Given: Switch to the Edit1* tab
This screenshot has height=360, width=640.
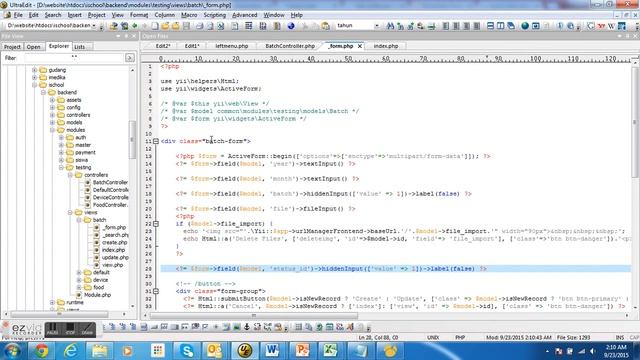Looking at the screenshot, I should [192, 46].
